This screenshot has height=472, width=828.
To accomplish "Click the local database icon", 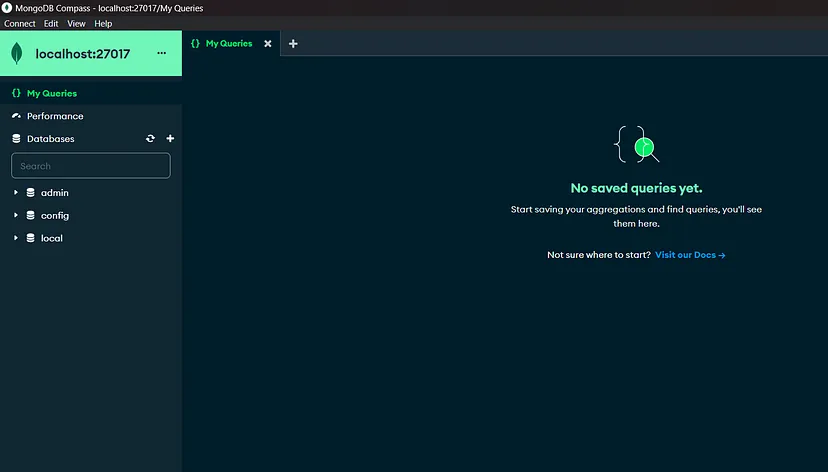I will click(x=31, y=238).
